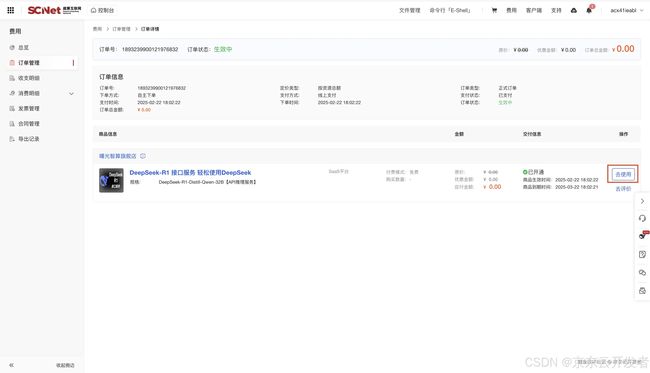
Task: Click the 订单信息 section heading
Action: point(111,77)
